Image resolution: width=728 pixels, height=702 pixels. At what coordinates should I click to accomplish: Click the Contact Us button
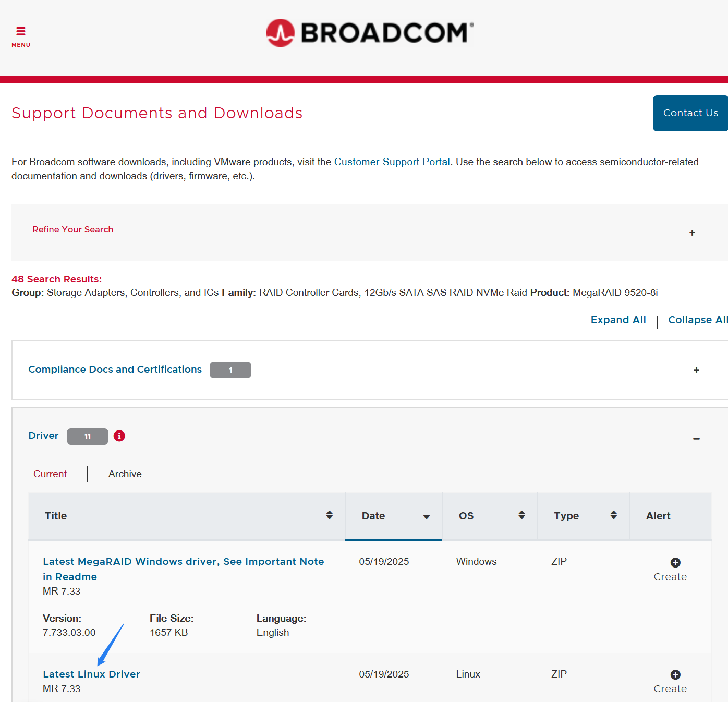point(690,113)
